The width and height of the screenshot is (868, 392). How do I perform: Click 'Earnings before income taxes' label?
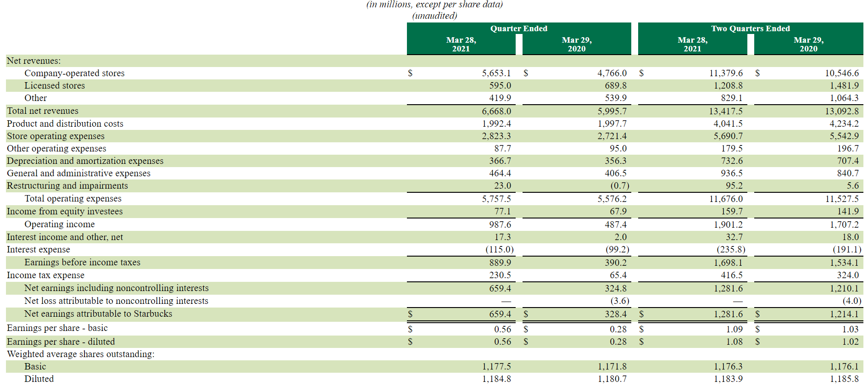(83, 262)
